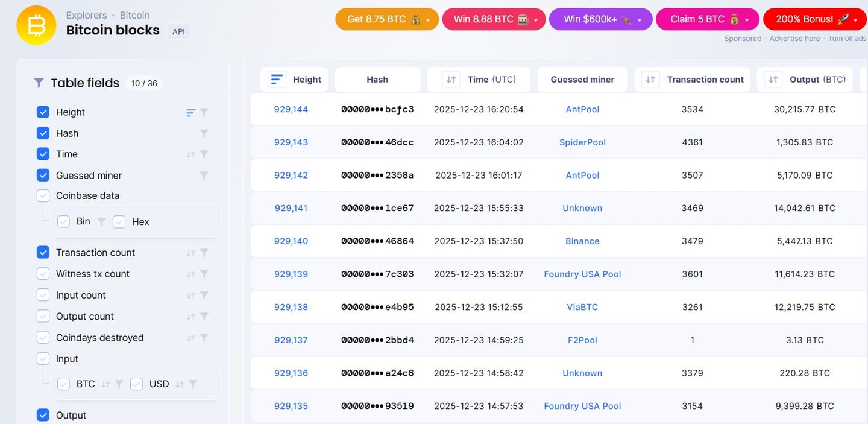
Task: Click the filter icon next to Guessed miner field
Action: 204,175
